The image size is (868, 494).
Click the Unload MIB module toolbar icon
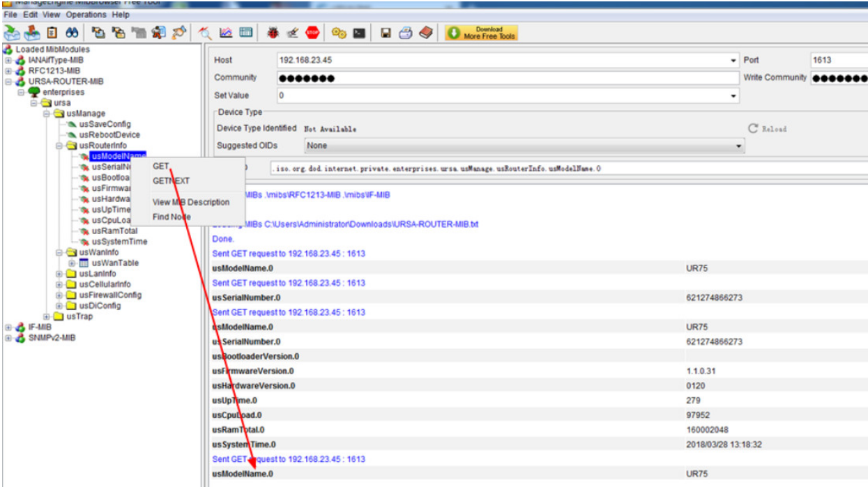coord(32,33)
